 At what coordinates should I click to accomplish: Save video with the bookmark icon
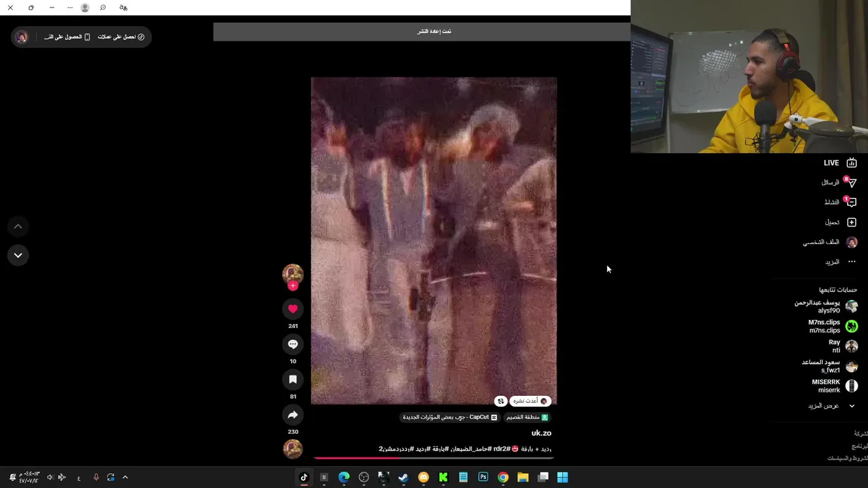click(293, 380)
